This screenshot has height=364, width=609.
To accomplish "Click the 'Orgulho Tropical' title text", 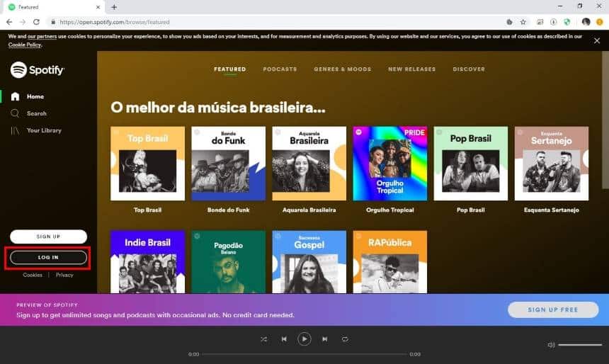I will pyautogui.click(x=390, y=210).
